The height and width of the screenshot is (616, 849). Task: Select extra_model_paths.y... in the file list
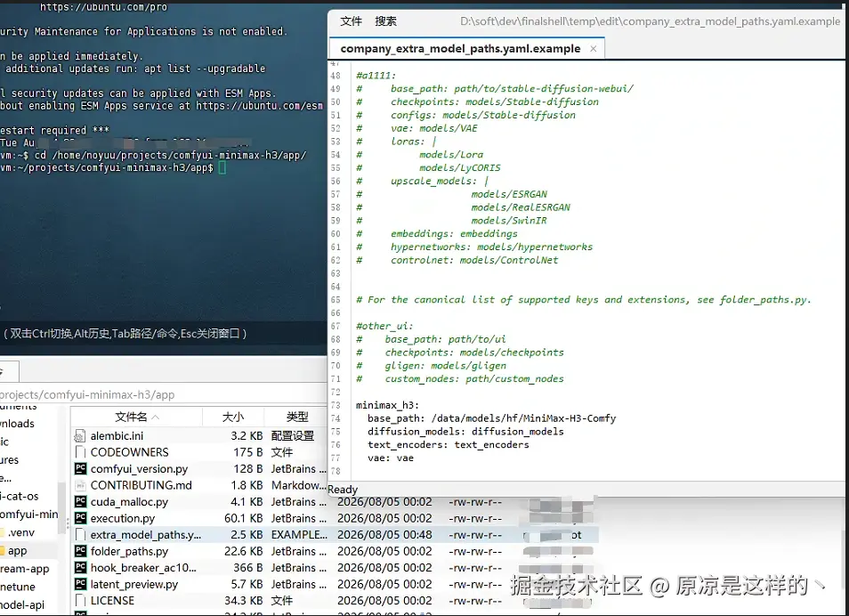[146, 535]
